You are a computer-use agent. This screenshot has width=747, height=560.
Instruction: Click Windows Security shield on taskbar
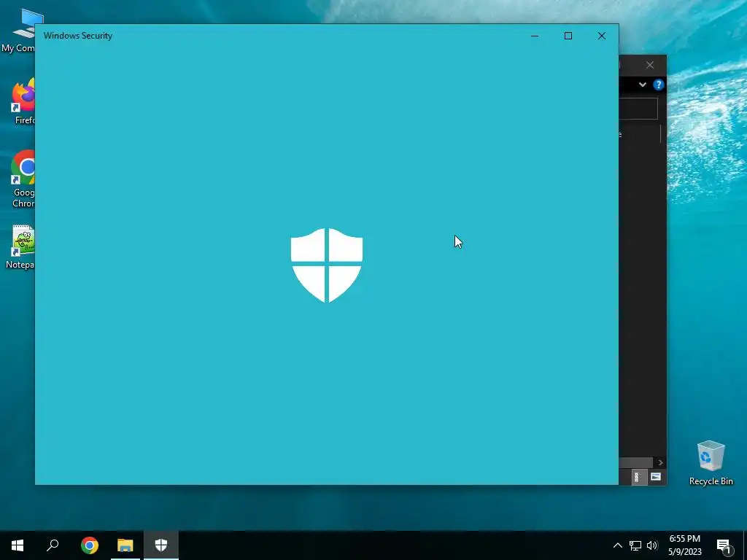(161, 545)
